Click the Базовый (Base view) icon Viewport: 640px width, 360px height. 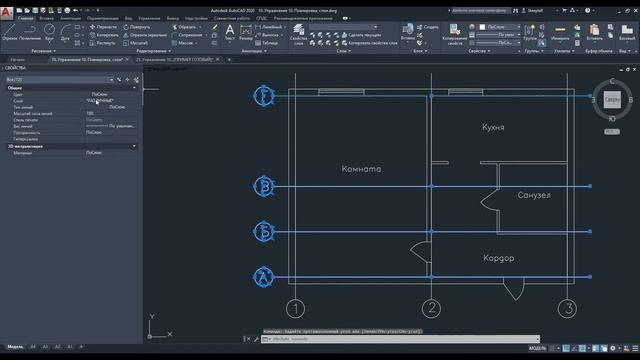click(627, 32)
